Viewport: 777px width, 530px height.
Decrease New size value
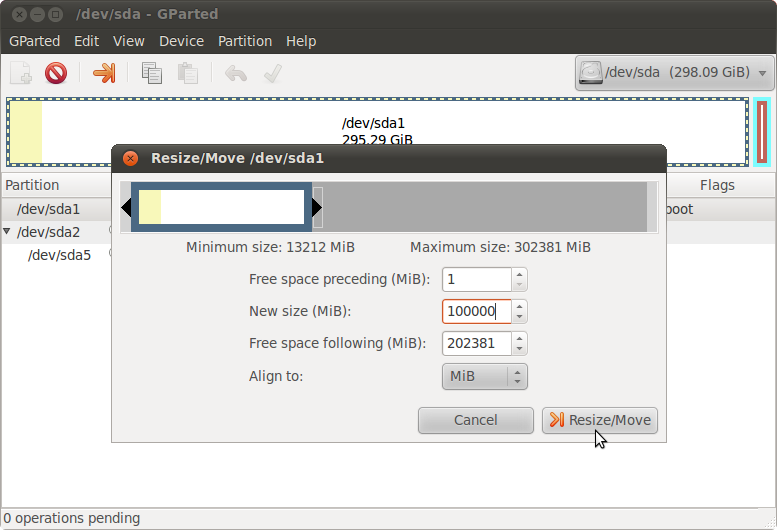point(519,317)
